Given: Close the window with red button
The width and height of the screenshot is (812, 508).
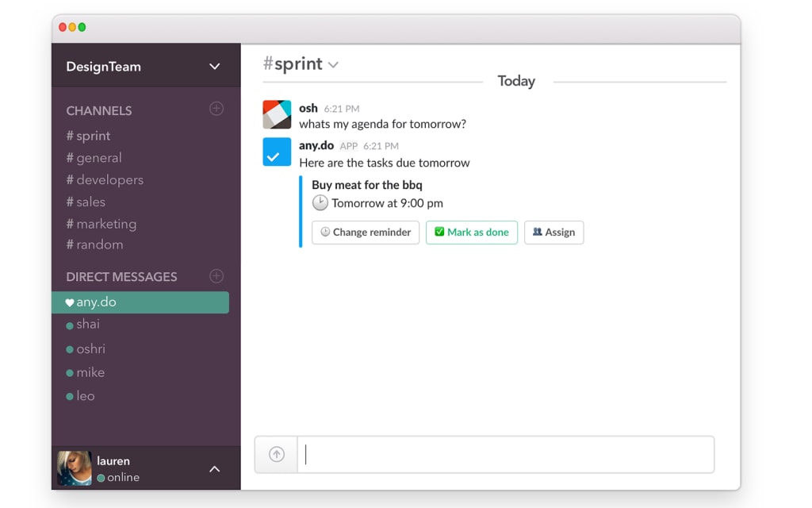Looking at the screenshot, I should coord(63,27).
